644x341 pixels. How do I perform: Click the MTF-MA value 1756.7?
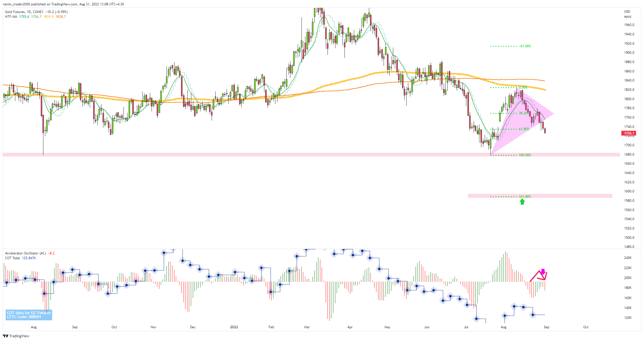36,17
